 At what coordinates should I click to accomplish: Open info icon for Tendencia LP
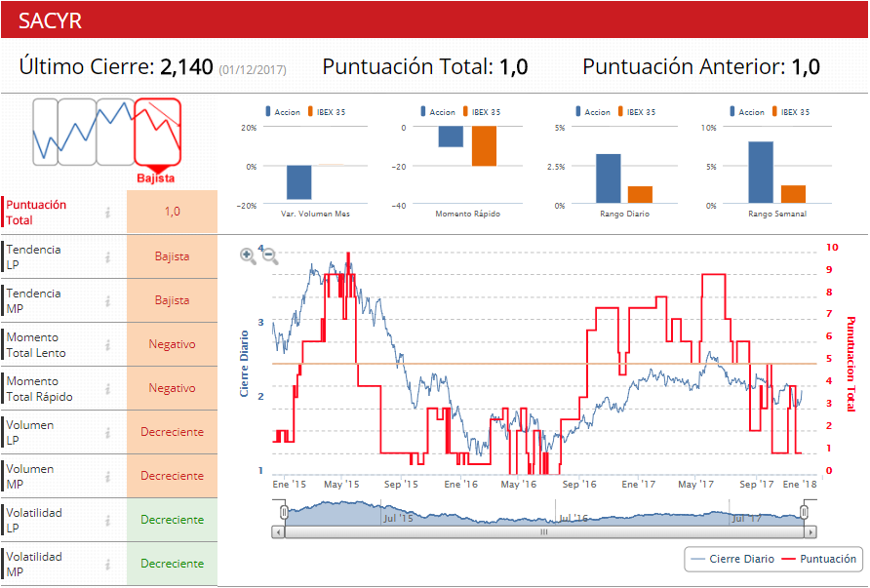click(x=107, y=256)
